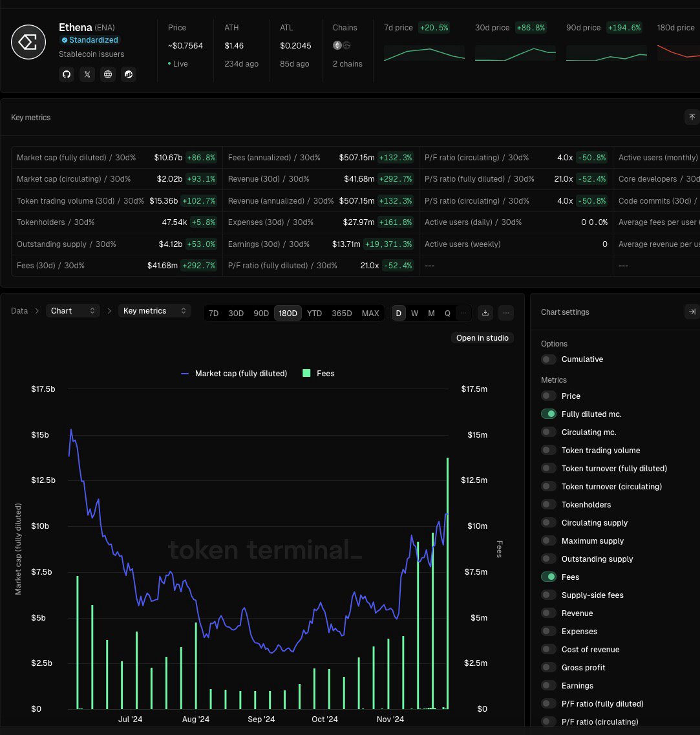The height and width of the screenshot is (735, 700).
Task: Switch to the YTD time range tab
Action: tap(314, 313)
